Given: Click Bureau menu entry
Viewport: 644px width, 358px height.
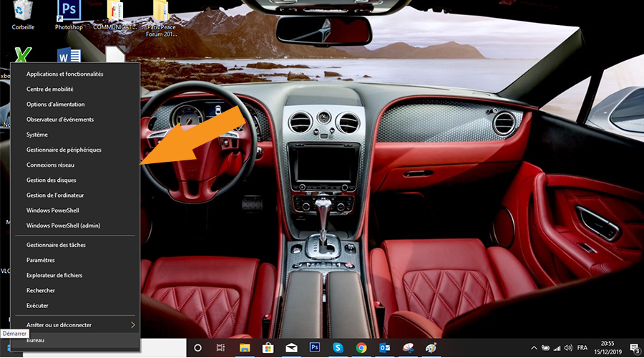Looking at the screenshot, I should 75,340.
